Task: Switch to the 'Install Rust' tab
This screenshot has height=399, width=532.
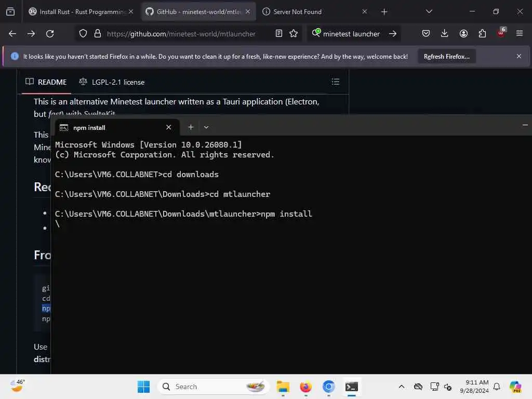Action: [82, 12]
